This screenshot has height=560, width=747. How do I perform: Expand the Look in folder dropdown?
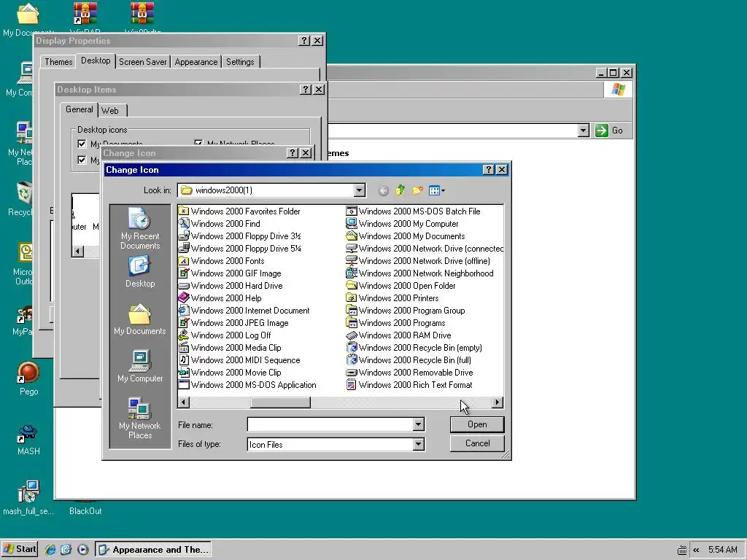pyautogui.click(x=359, y=190)
